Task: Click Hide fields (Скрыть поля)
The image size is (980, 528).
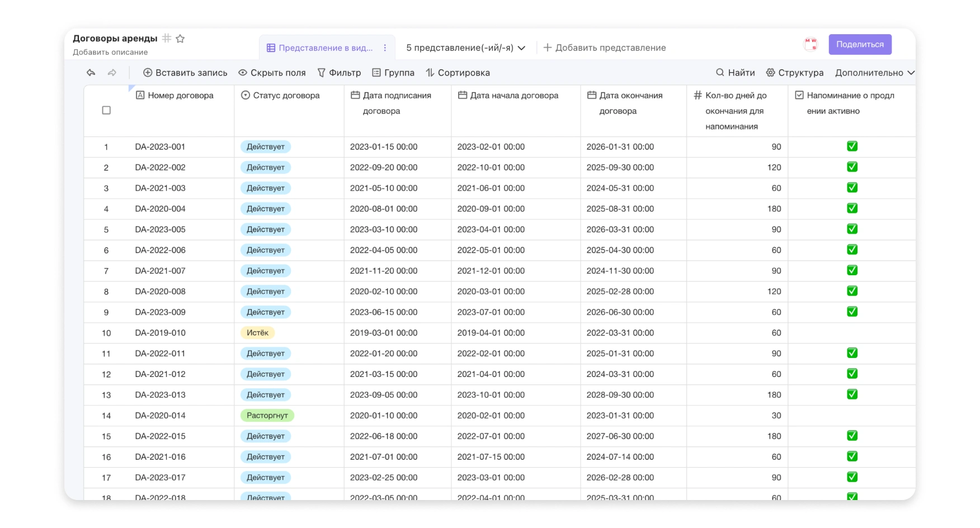Action: (x=272, y=73)
